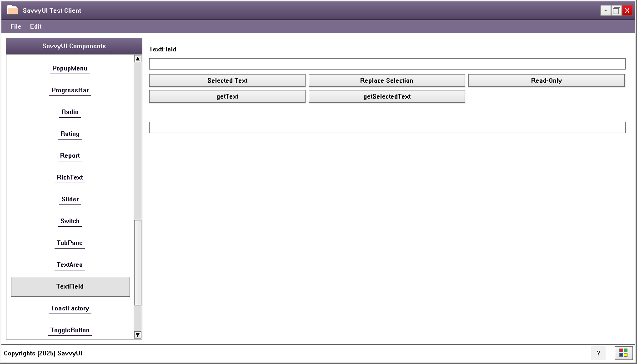Click the help question mark icon

click(x=598, y=353)
